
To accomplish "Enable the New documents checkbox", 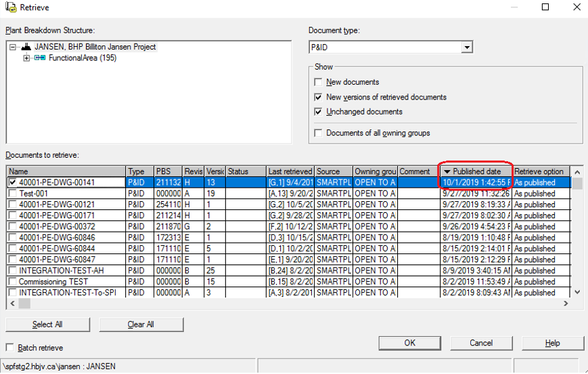I will pyautogui.click(x=319, y=82).
